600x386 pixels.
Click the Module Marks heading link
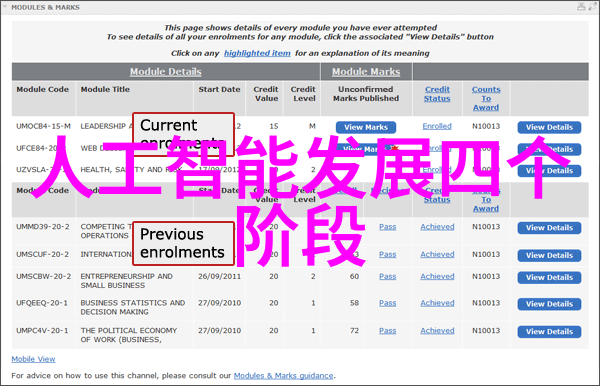pos(366,72)
